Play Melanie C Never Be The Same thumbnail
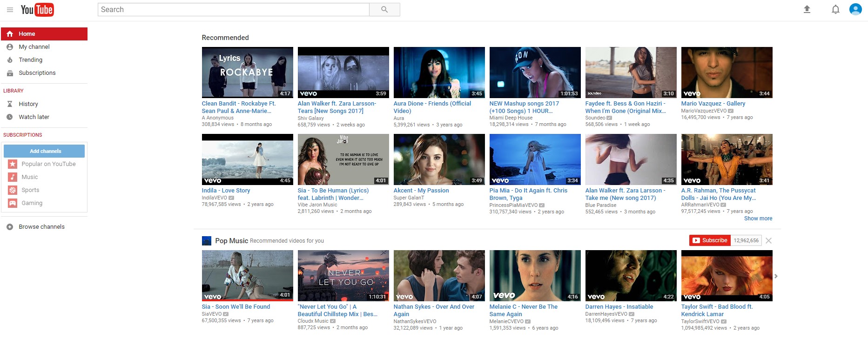Viewport: 868px width, 338px height. click(535, 276)
